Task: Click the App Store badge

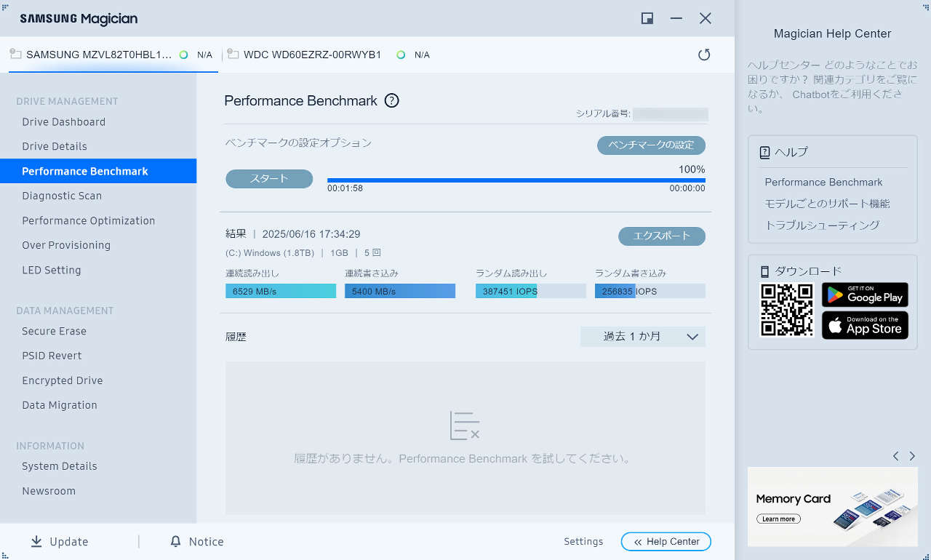Action: coord(865,325)
